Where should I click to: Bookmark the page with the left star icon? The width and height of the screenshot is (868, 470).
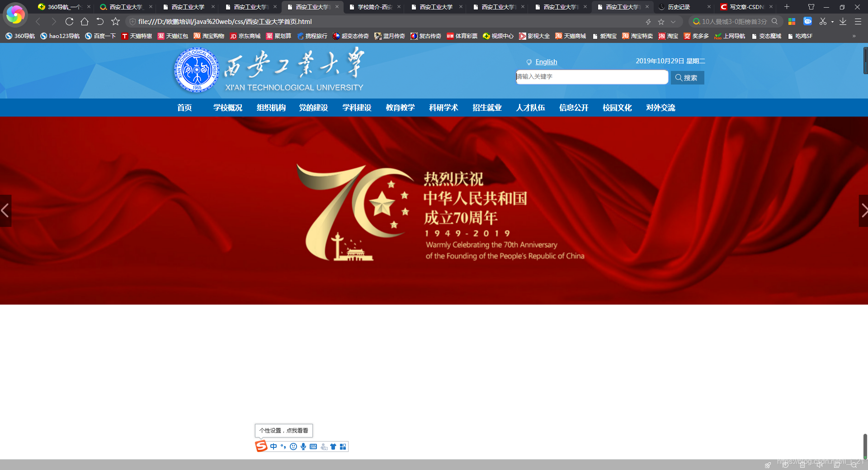(115, 21)
